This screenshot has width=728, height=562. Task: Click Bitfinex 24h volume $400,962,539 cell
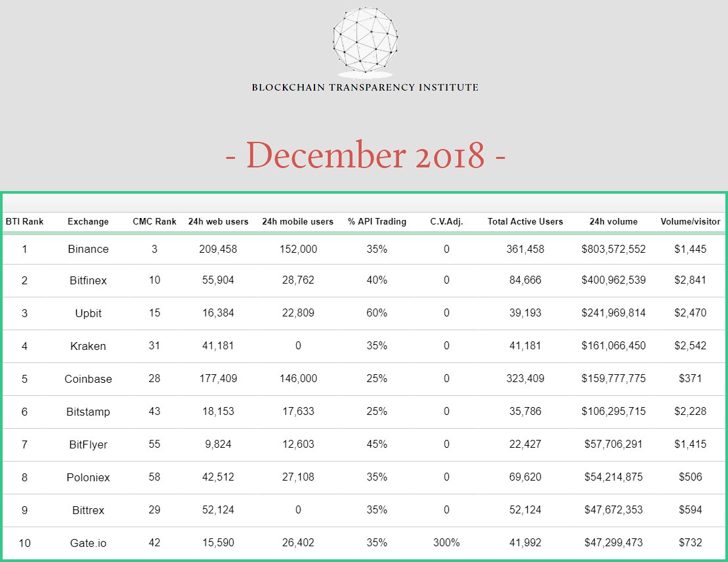click(613, 280)
